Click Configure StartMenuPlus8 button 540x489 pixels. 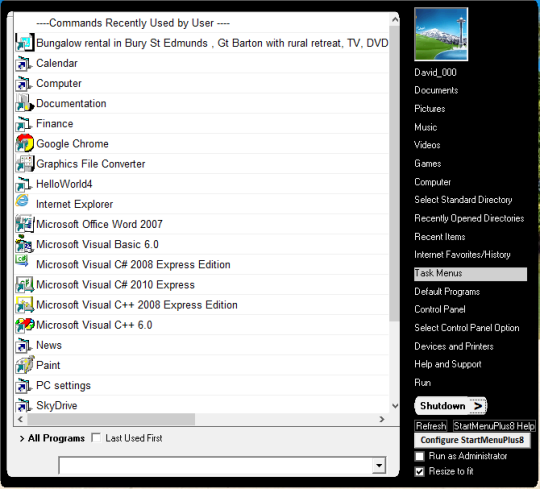point(472,440)
